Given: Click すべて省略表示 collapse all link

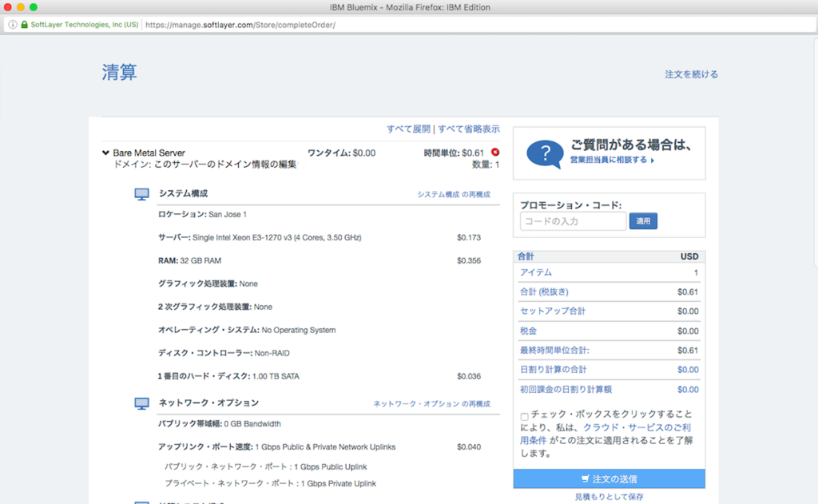Looking at the screenshot, I should tap(468, 129).
